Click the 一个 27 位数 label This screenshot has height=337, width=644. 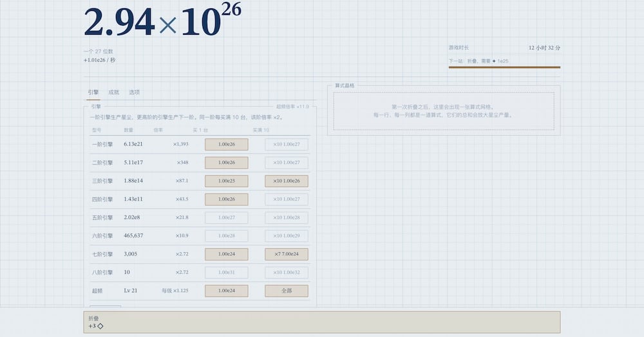pos(98,51)
